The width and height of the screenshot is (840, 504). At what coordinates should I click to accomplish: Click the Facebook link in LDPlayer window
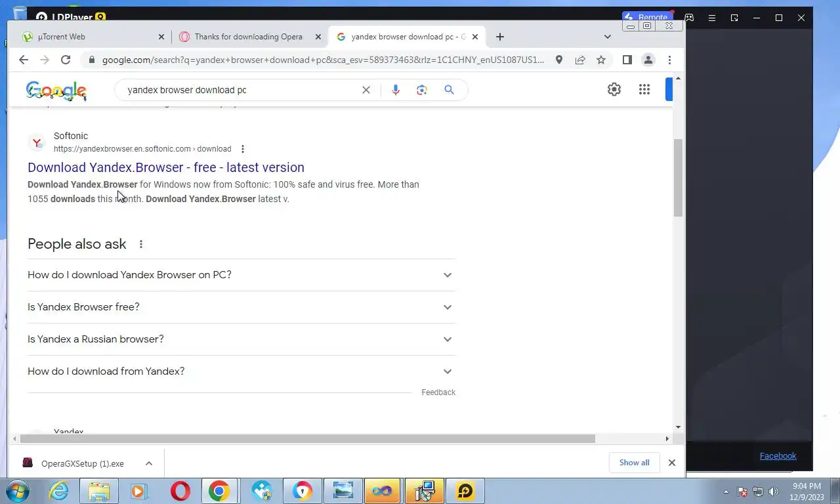[x=778, y=456]
